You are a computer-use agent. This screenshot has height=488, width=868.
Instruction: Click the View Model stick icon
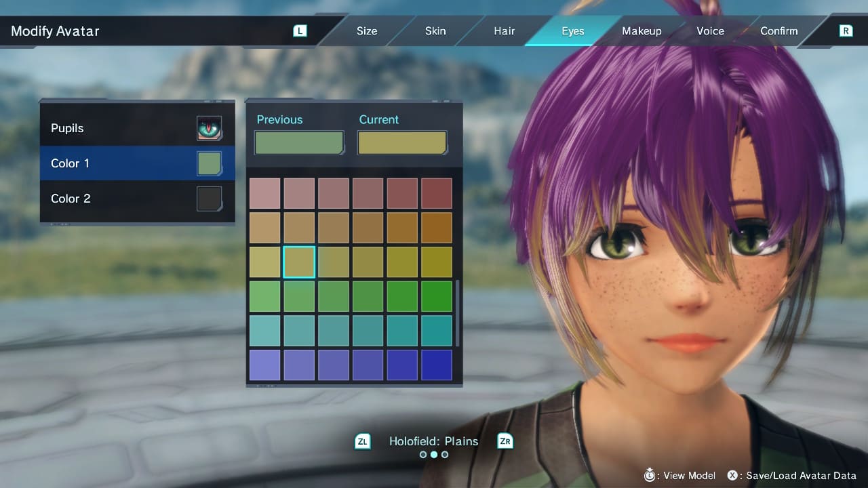pyautogui.click(x=650, y=475)
